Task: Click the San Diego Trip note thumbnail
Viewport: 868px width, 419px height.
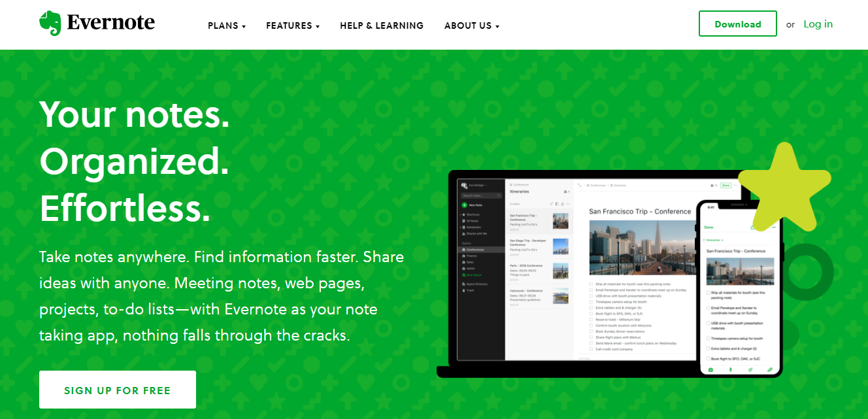Action: pyautogui.click(x=561, y=246)
